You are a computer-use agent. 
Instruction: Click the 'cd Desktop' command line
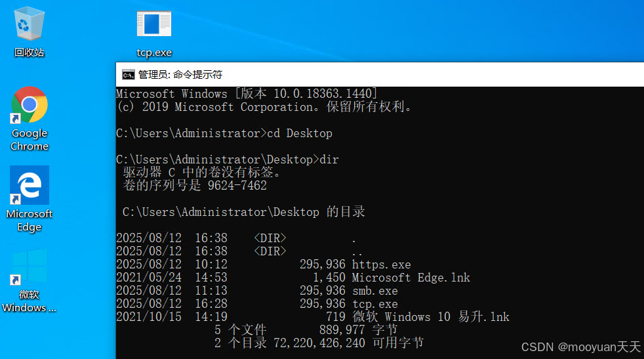224,133
